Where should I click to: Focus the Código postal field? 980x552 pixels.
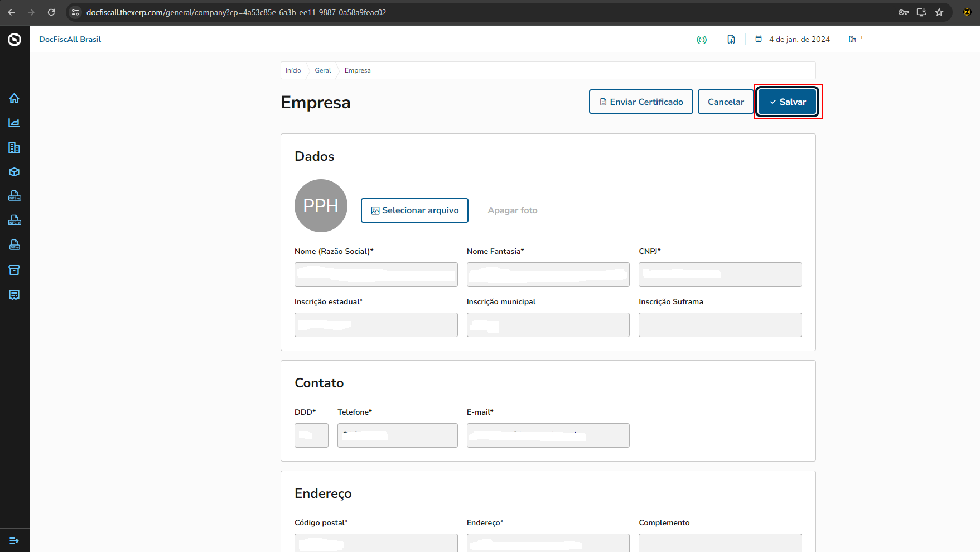(x=376, y=543)
